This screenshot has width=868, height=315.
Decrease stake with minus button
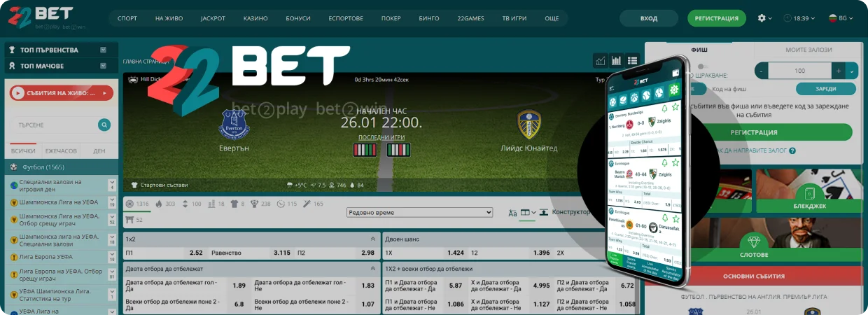(761, 71)
